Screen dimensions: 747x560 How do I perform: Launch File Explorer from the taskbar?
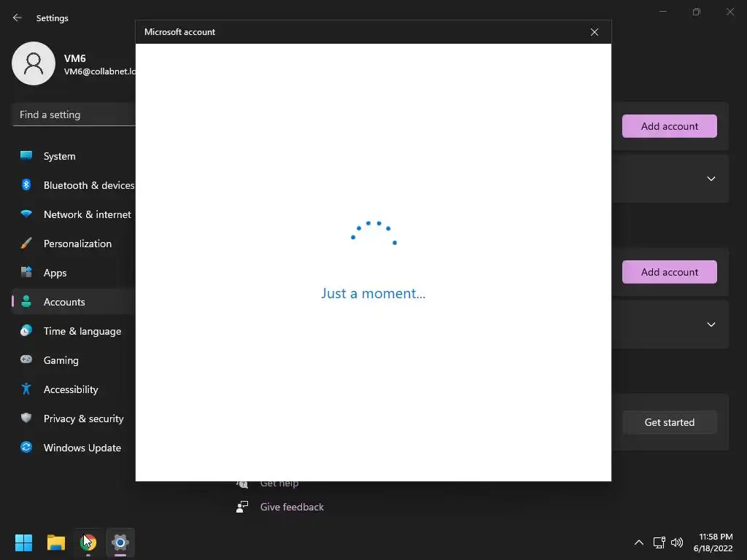(x=55, y=542)
